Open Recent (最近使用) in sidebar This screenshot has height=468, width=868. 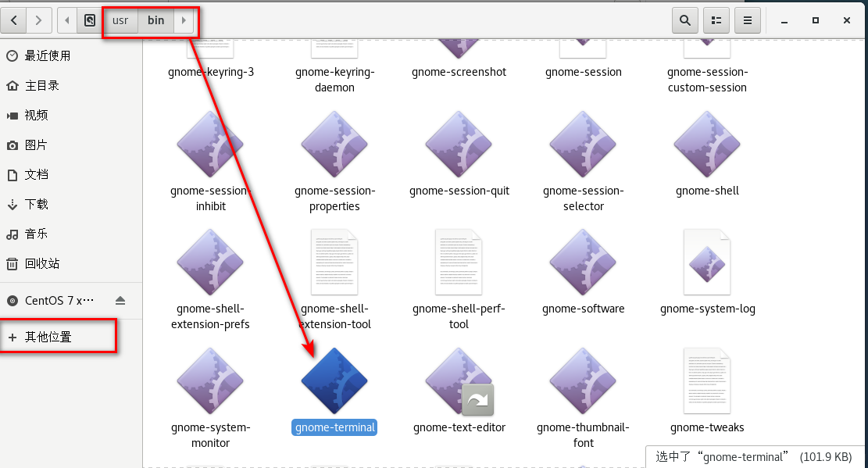(71, 55)
